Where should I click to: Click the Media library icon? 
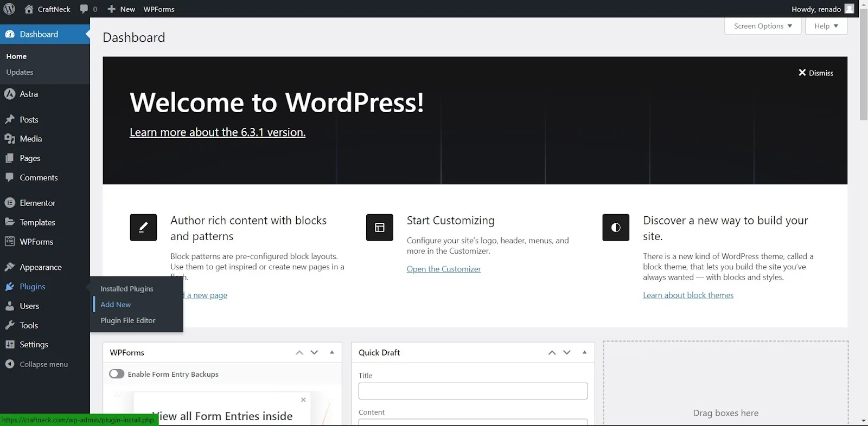(x=10, y=139)
